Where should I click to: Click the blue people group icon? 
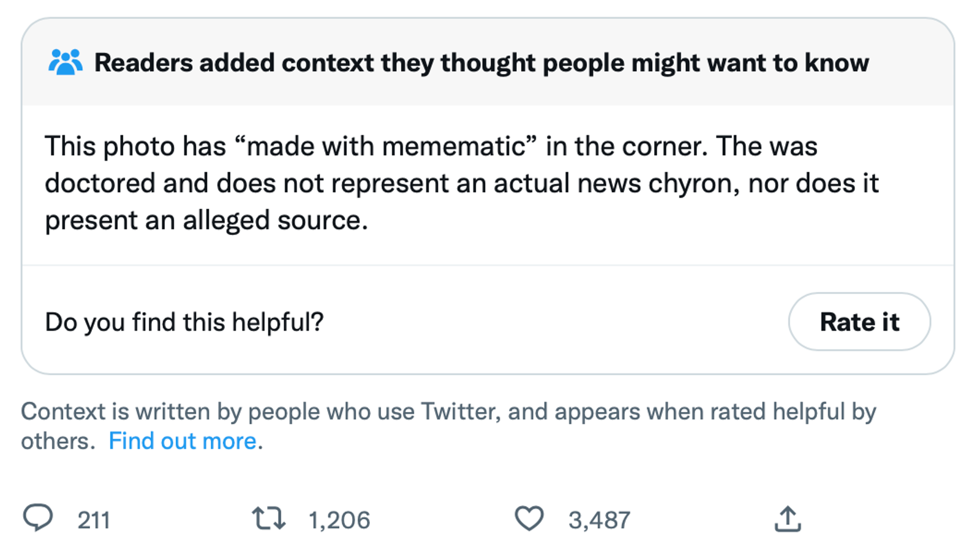click(66, 62)
